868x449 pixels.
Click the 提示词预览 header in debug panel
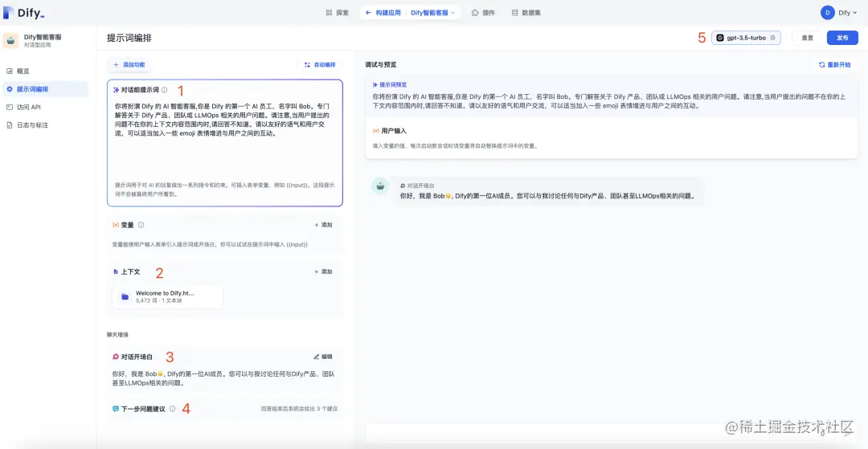click(x=390, y=85)
